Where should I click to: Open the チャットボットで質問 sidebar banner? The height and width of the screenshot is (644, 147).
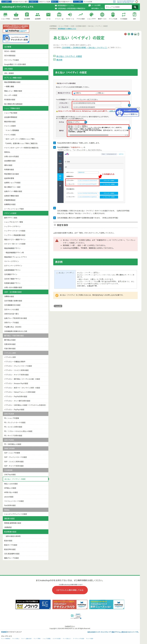coord(16,38)
